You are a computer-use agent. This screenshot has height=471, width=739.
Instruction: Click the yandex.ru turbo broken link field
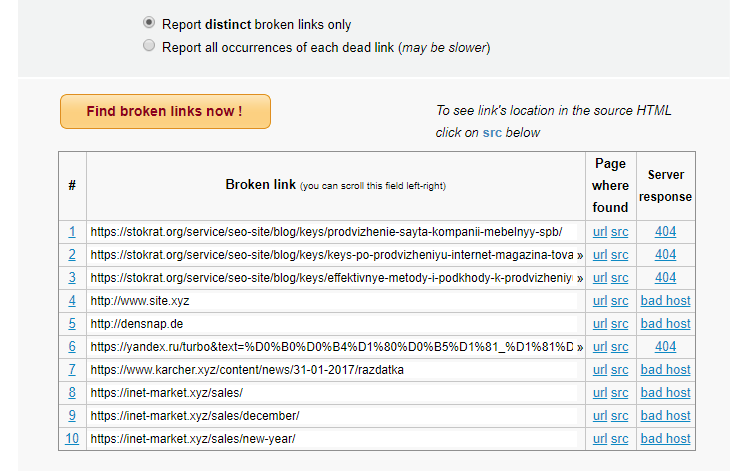click(335, 347)
